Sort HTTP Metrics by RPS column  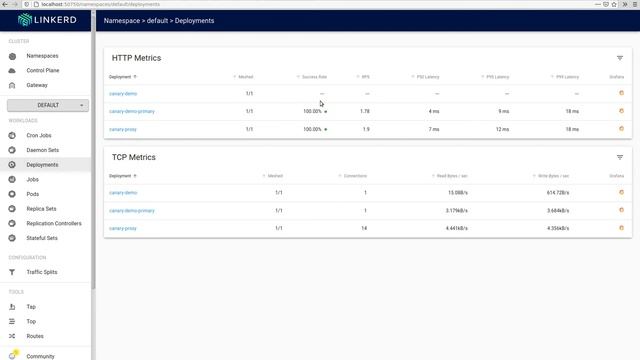[363, 77]
